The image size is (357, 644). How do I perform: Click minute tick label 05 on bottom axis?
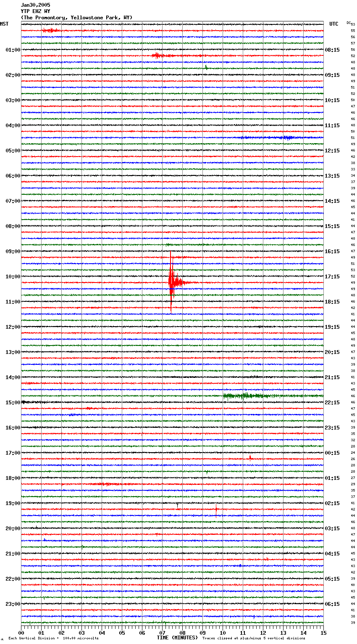click(122, 633)
